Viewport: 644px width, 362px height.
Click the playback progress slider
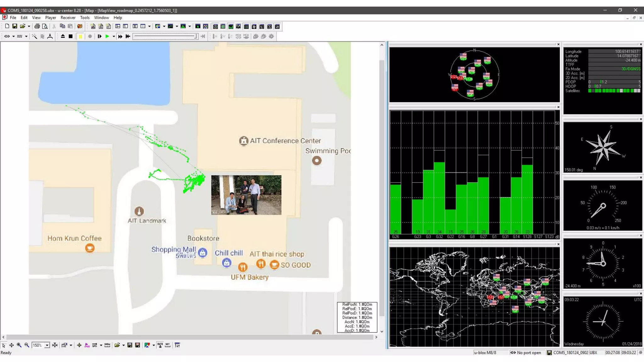pyautogui.click(x=165, y=36)
